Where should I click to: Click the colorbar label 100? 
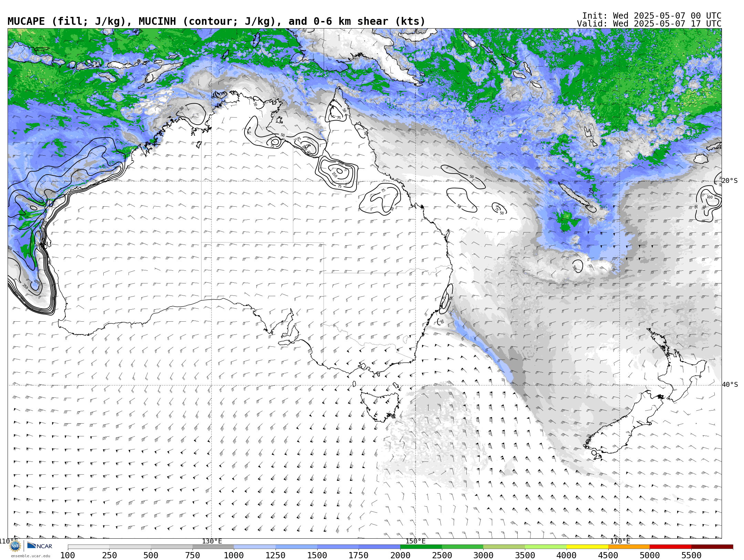pos(68,555)
